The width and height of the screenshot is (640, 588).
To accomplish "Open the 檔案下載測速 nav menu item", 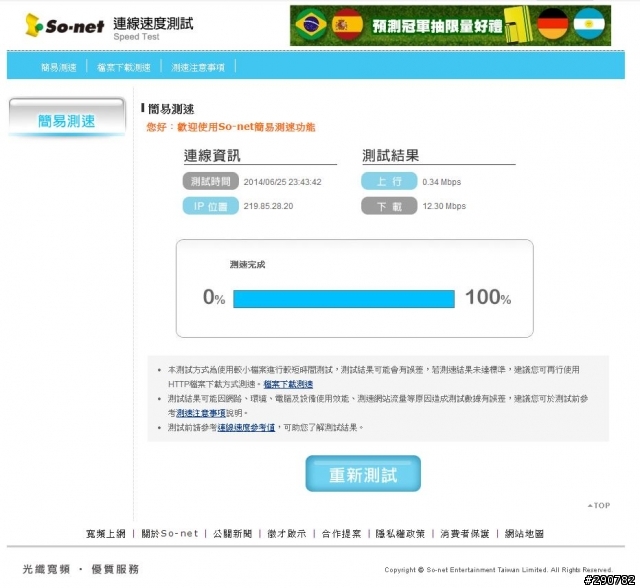I will point(124,67).
